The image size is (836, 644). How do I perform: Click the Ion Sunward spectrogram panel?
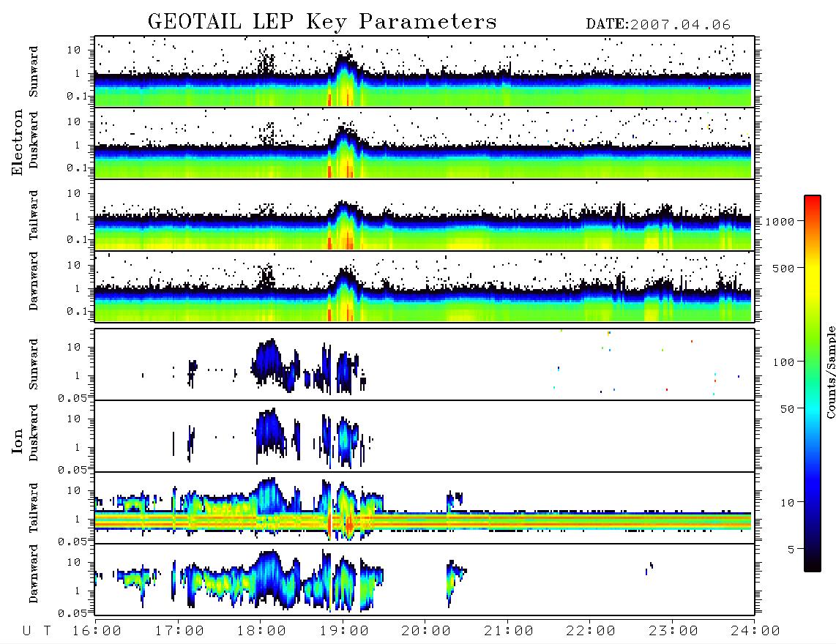pyautogui.click(x=425, y=364)
